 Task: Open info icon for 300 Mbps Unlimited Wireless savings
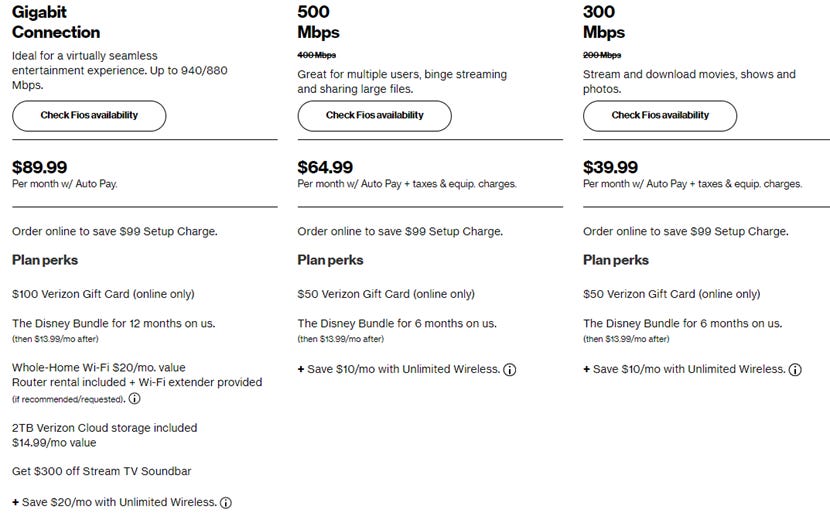pos(795,370)
